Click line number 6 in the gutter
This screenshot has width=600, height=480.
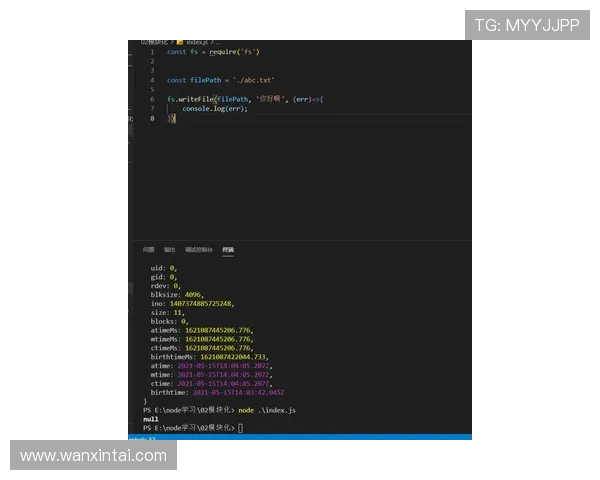152,99
